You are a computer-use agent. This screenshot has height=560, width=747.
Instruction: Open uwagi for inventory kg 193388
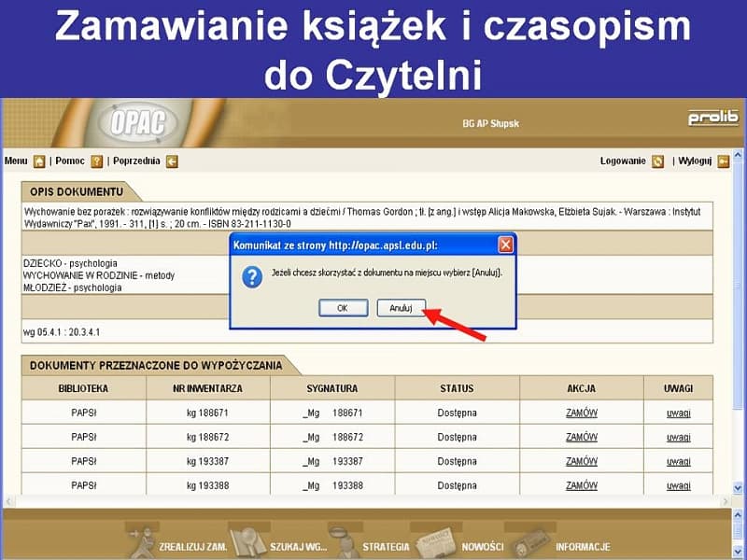pyautogui.click(x=679, y=485)
